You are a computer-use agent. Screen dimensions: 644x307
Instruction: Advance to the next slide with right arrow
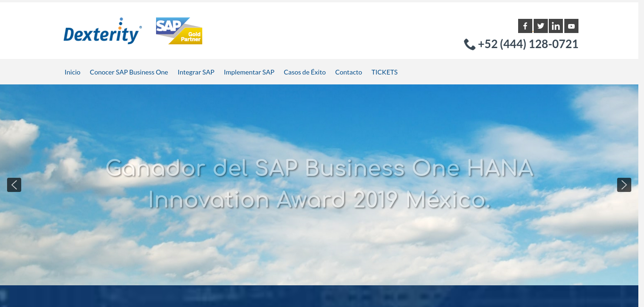pos(624,185)
